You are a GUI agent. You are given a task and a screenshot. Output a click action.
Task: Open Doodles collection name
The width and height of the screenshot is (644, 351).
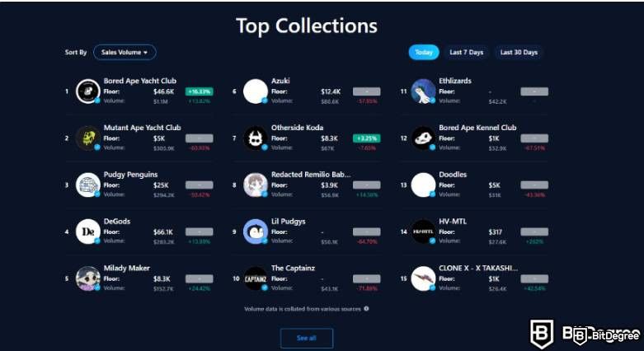tap(453, 175)
